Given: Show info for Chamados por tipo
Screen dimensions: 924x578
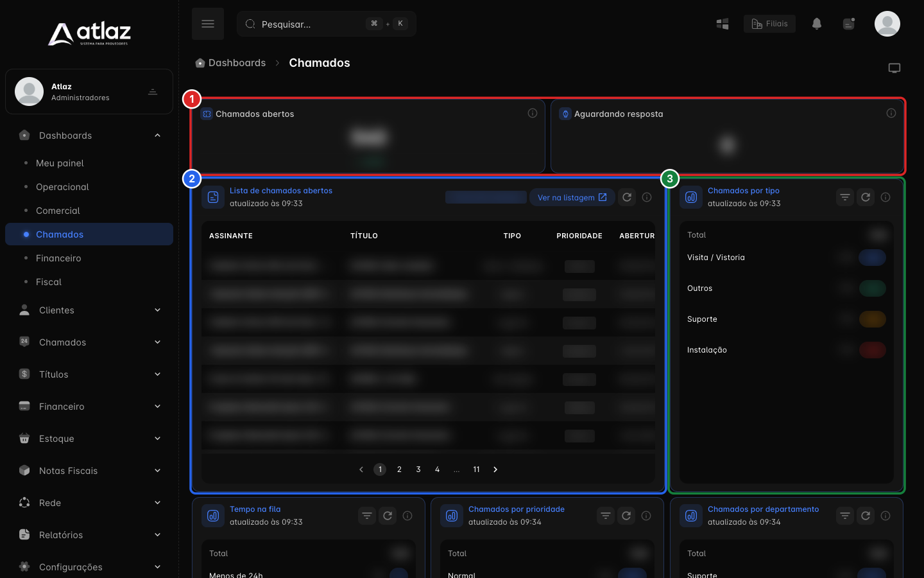Looking at the screenshot, I should tap(886, 197).
